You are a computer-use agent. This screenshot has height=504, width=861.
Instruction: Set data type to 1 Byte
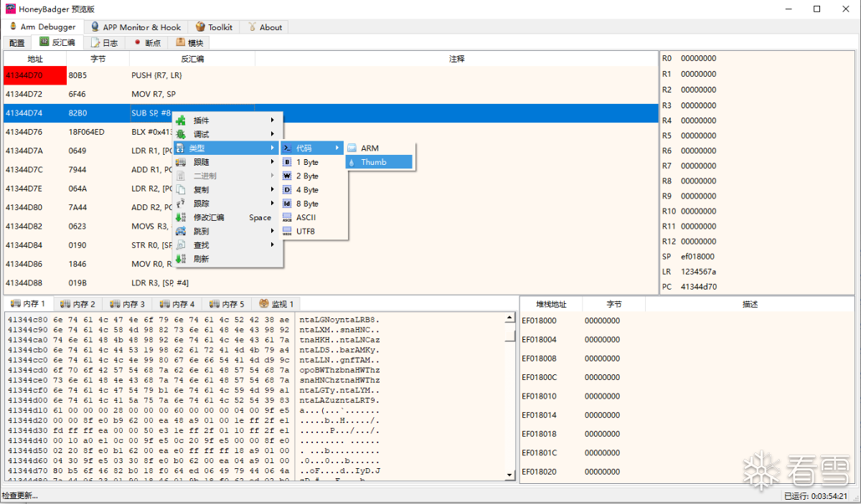314,163
